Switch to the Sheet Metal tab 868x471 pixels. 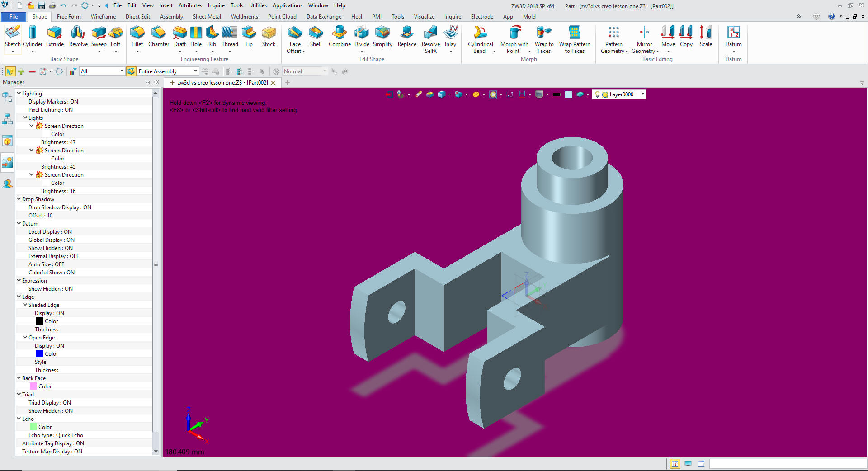click(x=207, y=17)
